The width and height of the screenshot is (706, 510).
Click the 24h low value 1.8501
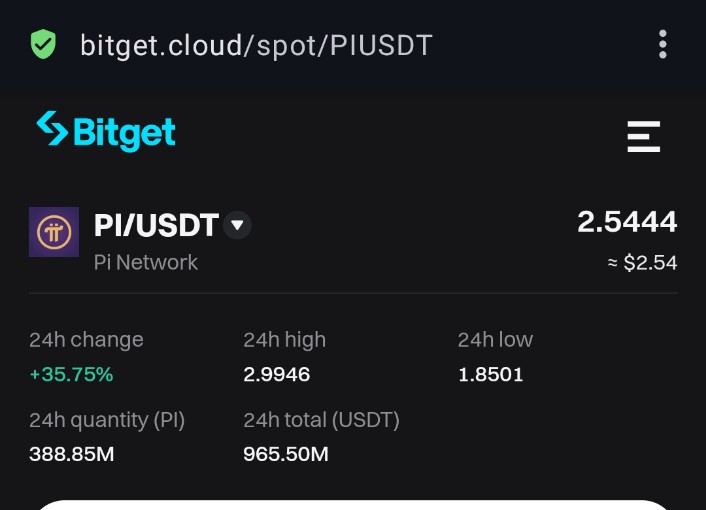coord(491,375)
